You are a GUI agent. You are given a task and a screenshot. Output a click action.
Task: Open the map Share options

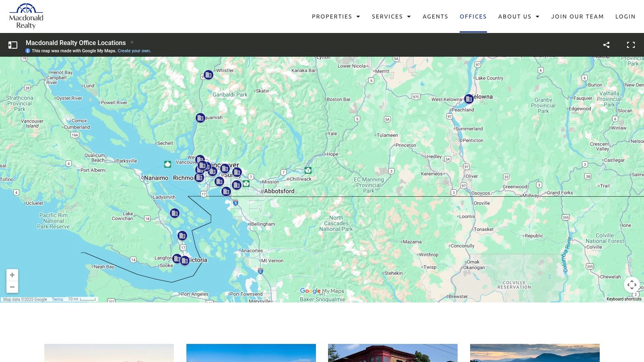[x=606, y=45]
